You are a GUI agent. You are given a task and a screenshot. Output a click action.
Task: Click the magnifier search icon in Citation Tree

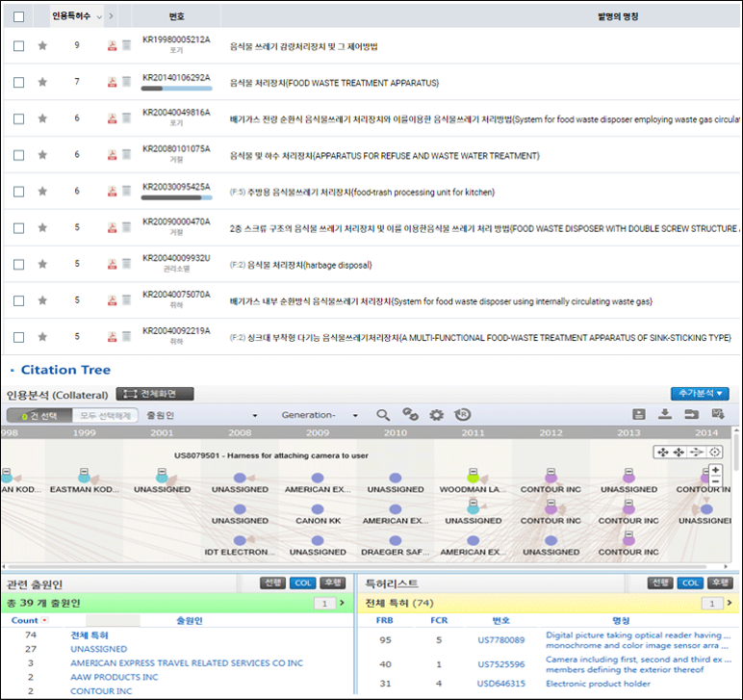[383, 415]
